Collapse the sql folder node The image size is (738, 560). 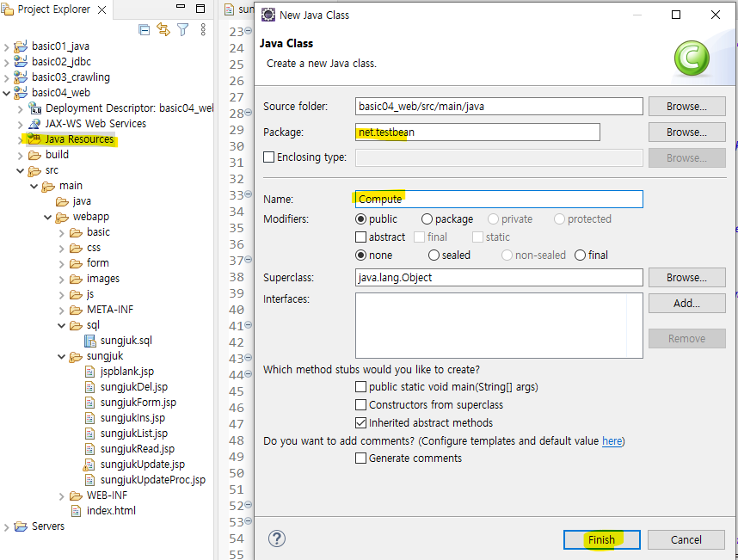click(x=62, y=325)
